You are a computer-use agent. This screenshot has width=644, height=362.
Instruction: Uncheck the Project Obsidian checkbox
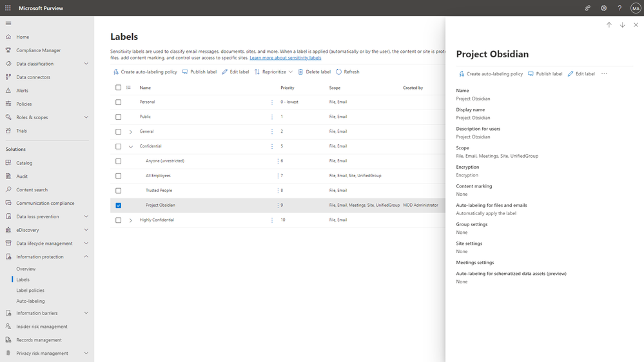118,205
